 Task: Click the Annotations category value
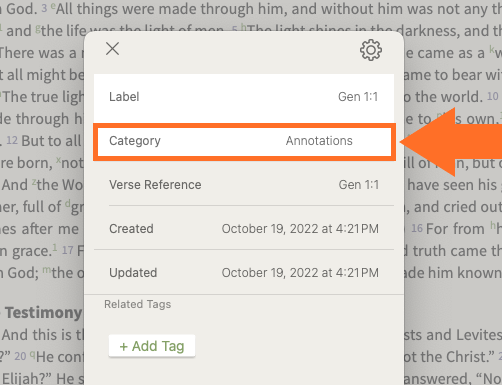[319, 141]
